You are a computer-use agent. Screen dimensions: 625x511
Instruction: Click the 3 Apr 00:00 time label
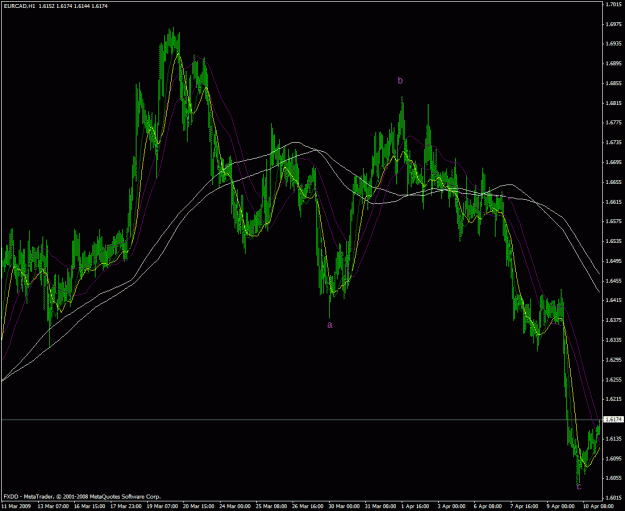click(x=452, y=506)
